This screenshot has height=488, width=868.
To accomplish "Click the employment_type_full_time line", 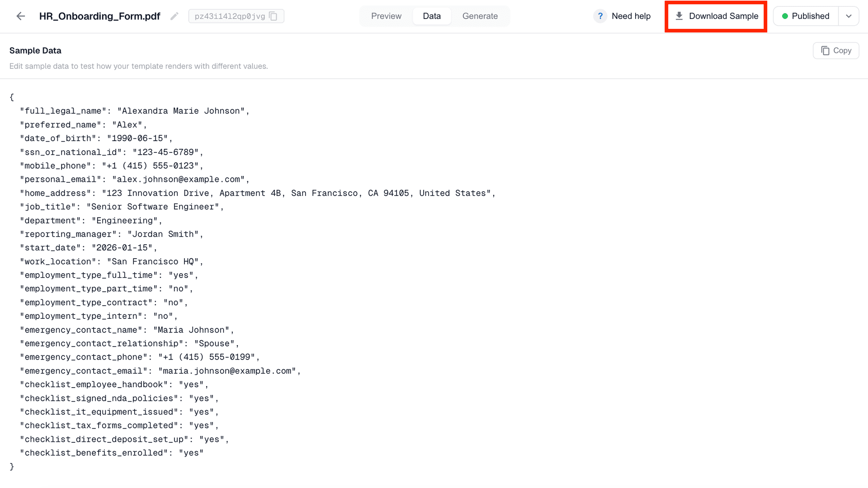I will [109, 275].
